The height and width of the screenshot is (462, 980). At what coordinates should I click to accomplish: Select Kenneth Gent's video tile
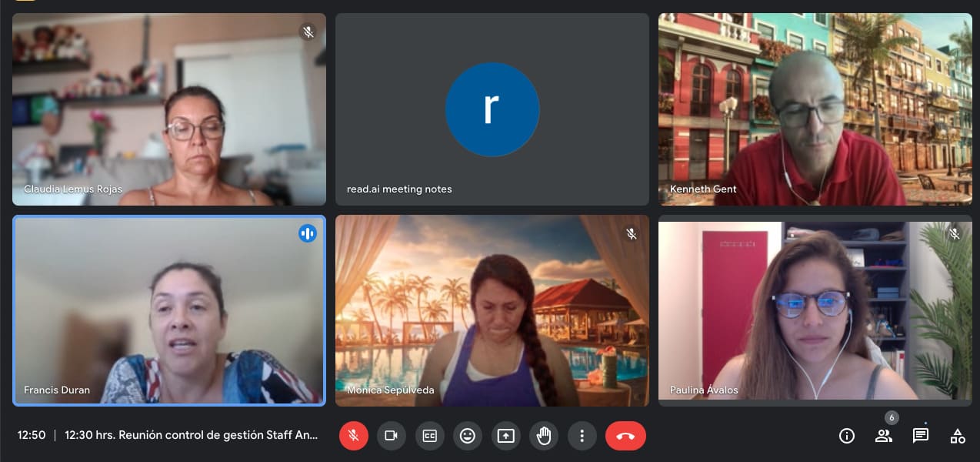click(815, 109)
